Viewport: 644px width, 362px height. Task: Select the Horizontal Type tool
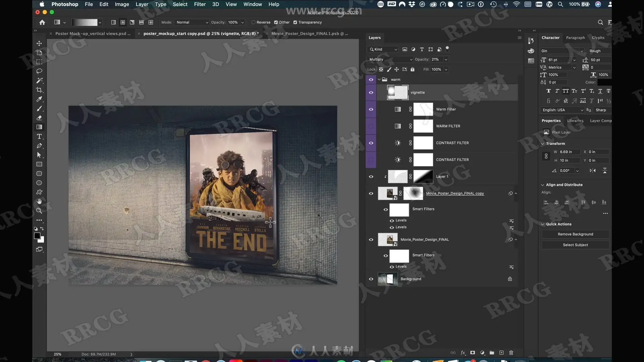point(39,136)
